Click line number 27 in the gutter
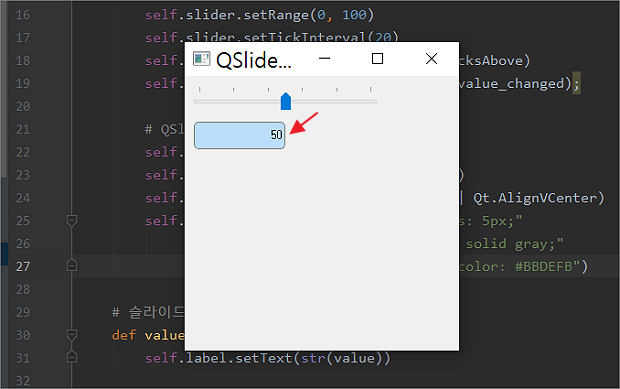620x389 pixels. click(23, 266)
